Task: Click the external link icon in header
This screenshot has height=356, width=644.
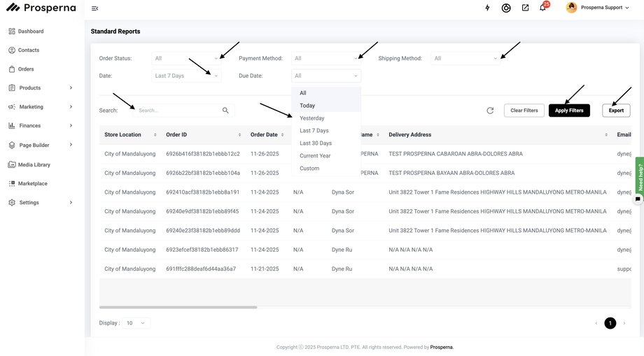Action: pyautogui.click(x=525, y=8)
